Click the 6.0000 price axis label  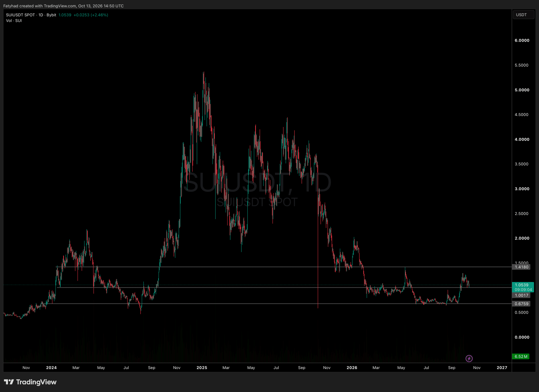pyautogui.click(x=522, y=40)
